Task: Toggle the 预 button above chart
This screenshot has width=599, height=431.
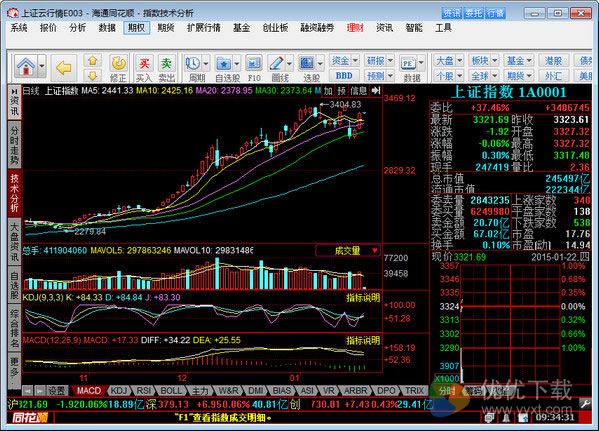Action: (x=341, y=91)
